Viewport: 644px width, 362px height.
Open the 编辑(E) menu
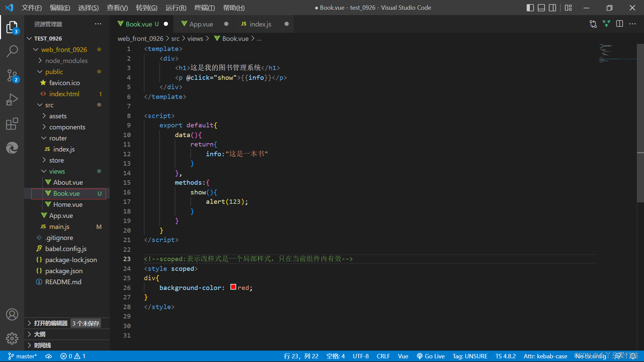(x=60, y=7)
